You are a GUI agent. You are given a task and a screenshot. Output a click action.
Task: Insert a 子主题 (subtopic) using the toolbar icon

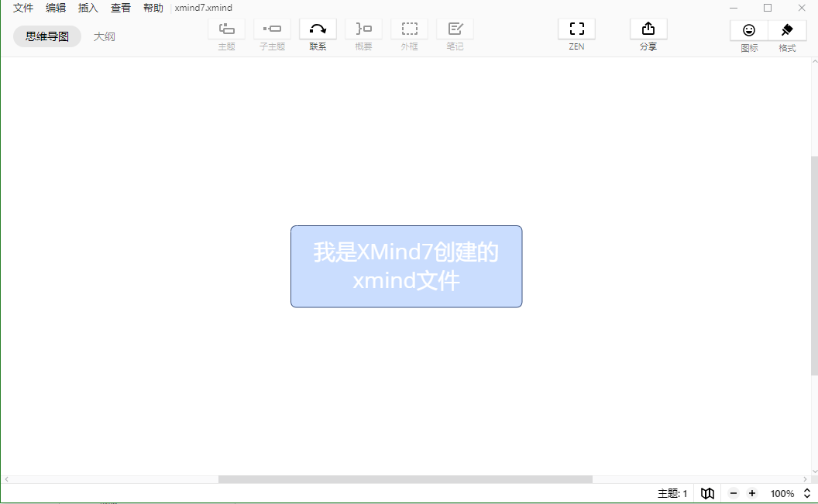(272, 34)
